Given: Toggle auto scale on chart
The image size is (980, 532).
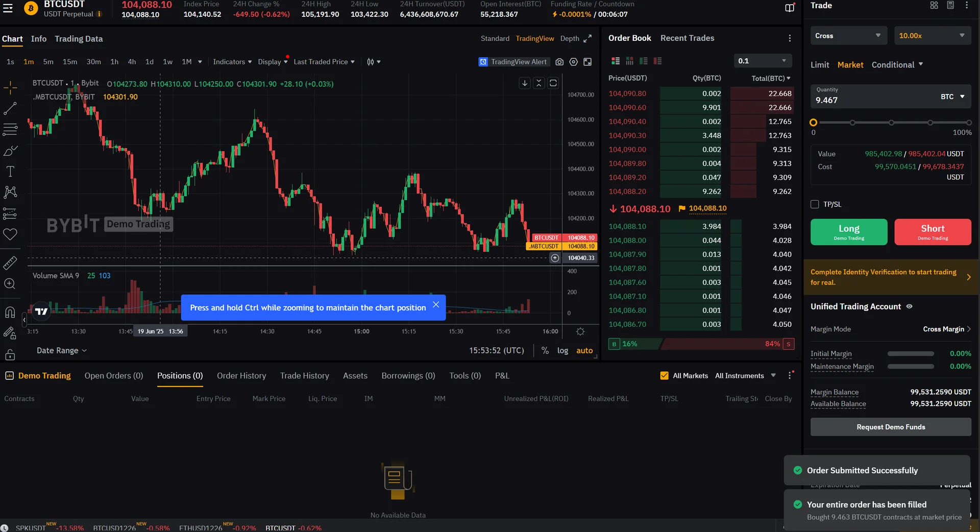Looking at the screenshot, I should pos(584,351).
